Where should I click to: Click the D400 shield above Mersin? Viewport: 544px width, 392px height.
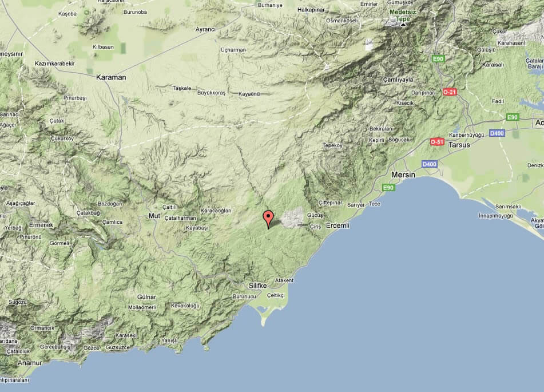pos(429,164)
